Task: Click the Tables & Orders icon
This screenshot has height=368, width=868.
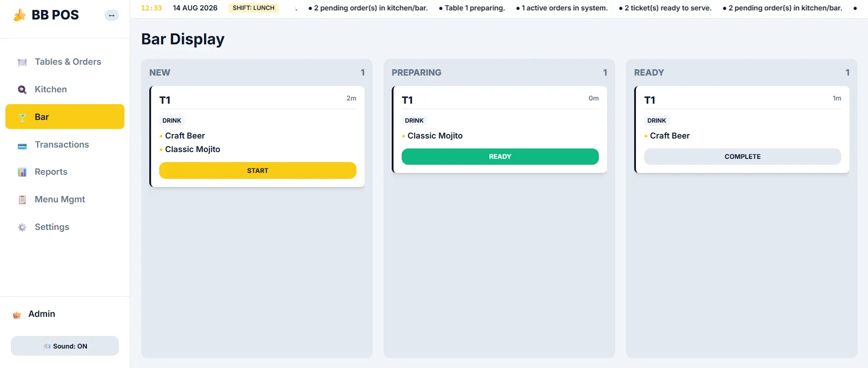Action: click(x=22, y=62)
